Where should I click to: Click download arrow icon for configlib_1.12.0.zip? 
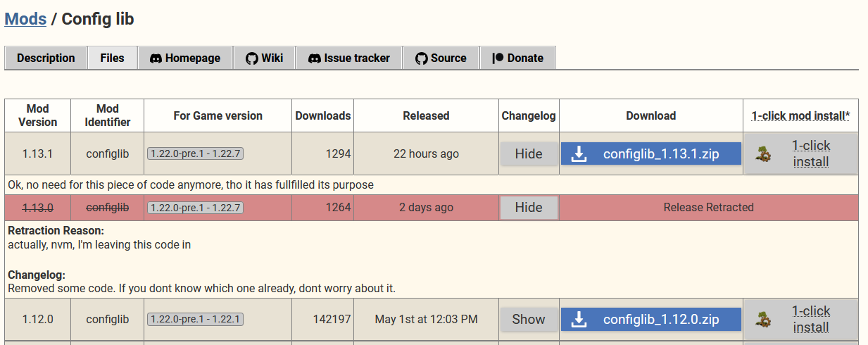pyautogui.click(x=579, y=320)
